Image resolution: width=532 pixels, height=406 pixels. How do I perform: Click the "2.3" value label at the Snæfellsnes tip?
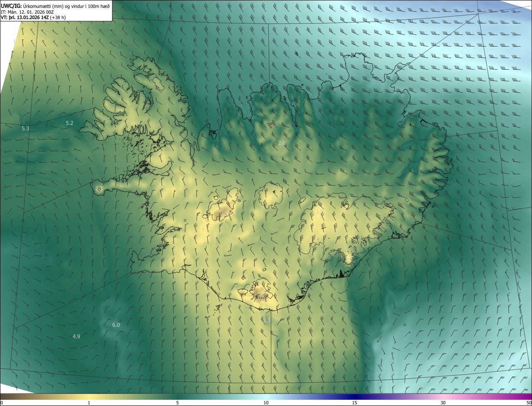click(x=99, y=189)
